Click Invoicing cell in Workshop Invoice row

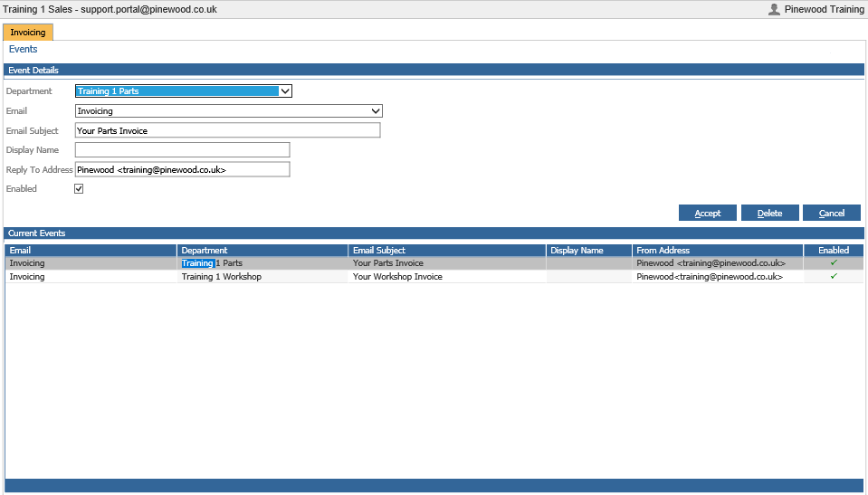point(91,276)
